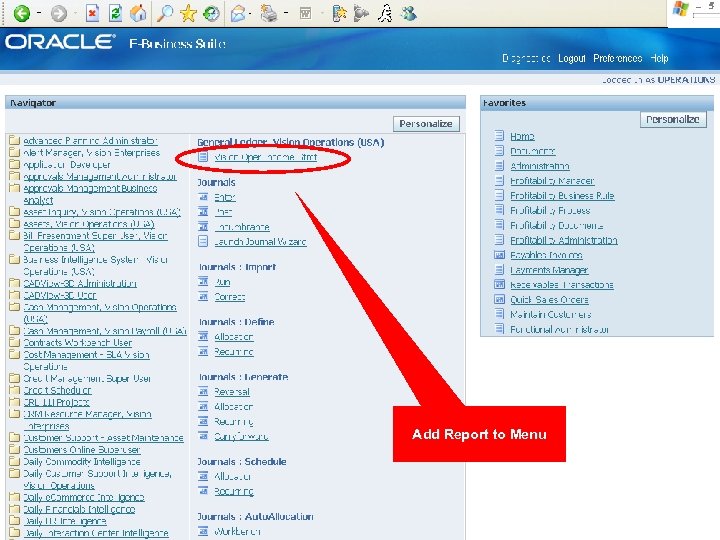Screen dimensions: 720x540
Task: Open Home in the Favorites list
Action: pyautogui.click(x=522, y=136)
